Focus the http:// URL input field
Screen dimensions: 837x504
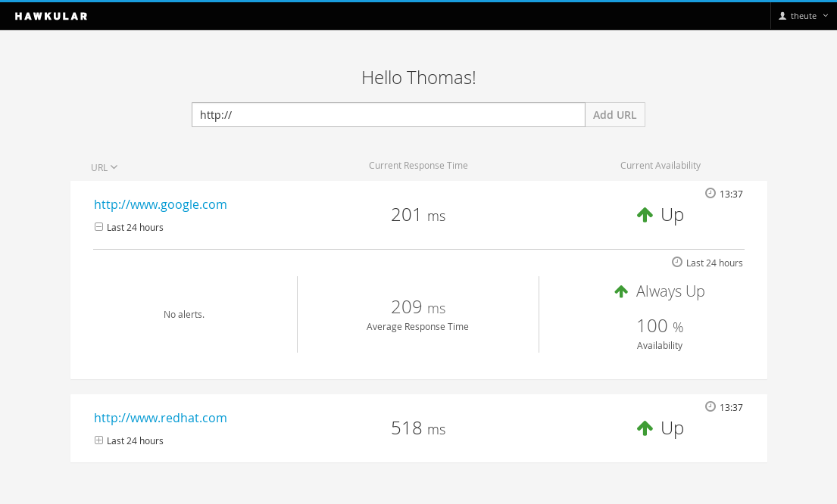point(389,115)
